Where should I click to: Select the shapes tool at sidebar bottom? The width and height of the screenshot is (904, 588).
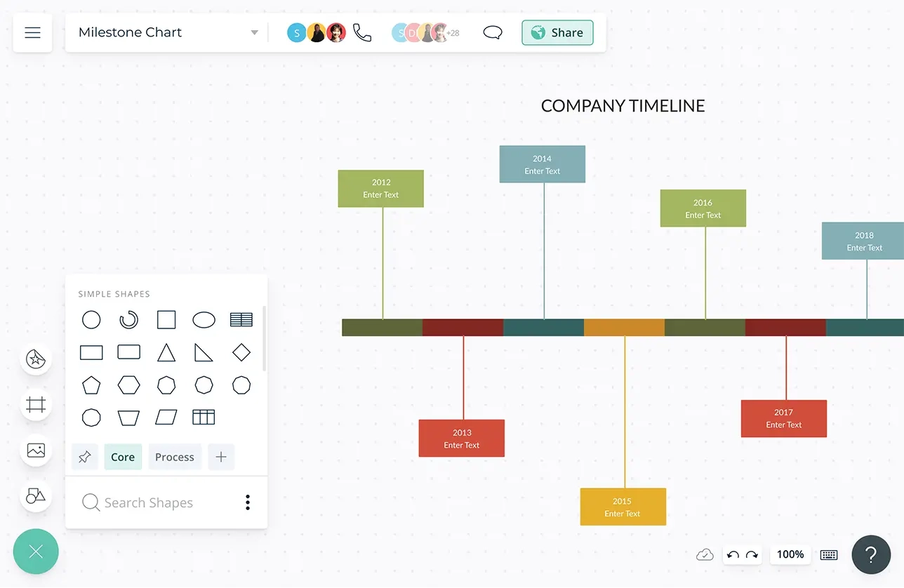click(36, 496)
